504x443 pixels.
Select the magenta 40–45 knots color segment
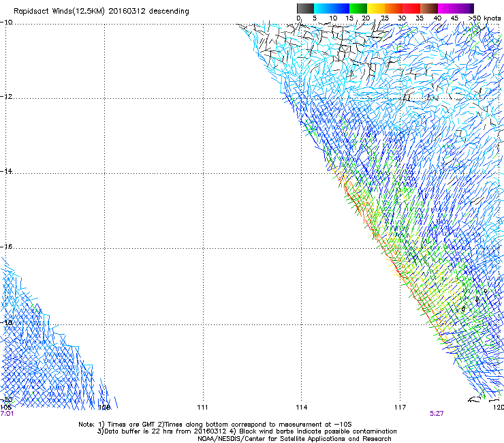coord(447,8)
